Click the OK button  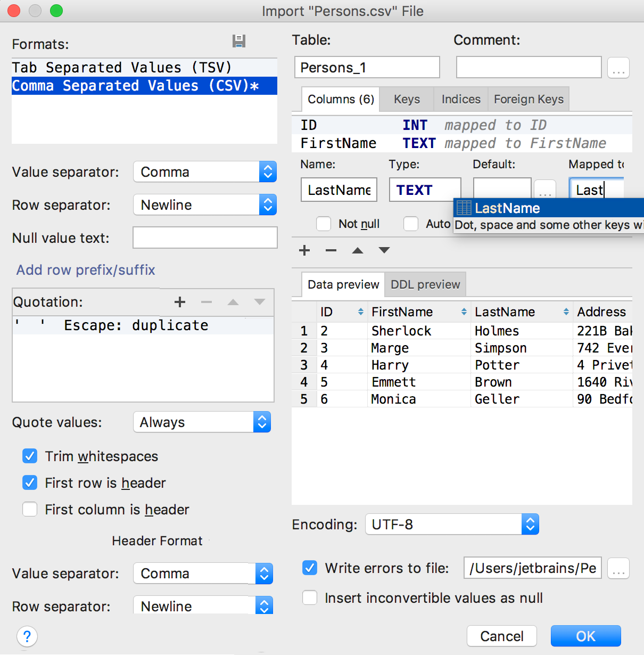(586, 636)
